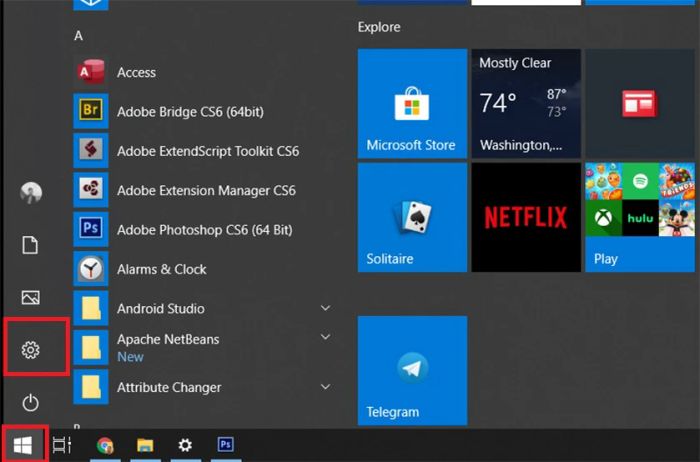Click the Access app name

pyautogui.click(x=136, y=72)
